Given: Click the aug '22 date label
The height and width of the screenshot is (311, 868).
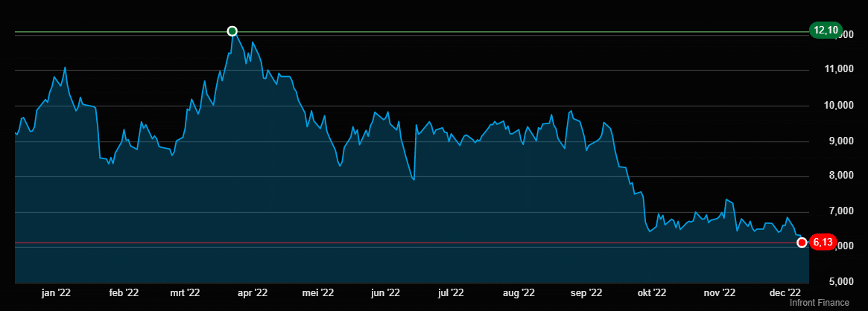Looking at the screenshot, I should pos(518,293).
